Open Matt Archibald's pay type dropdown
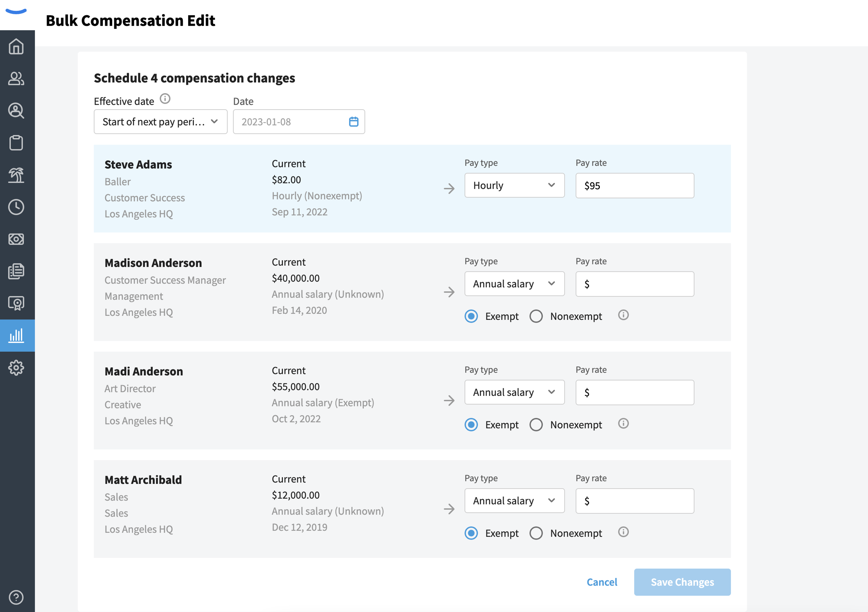The image size is (868, 612). pyautogui.click(x=514, y=501)
